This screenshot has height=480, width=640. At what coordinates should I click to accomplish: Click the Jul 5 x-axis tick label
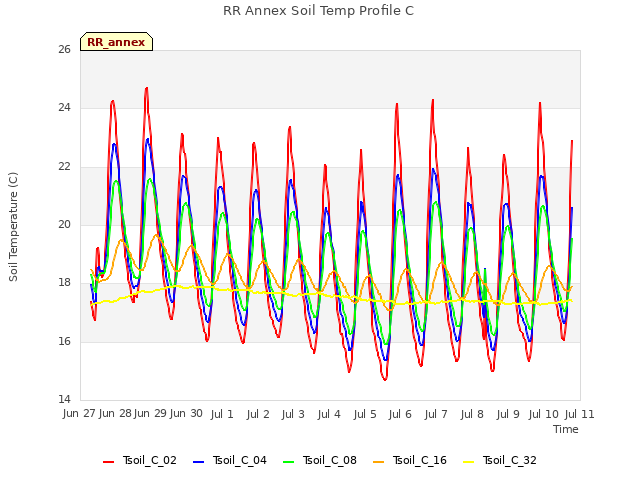click(365, 414)
